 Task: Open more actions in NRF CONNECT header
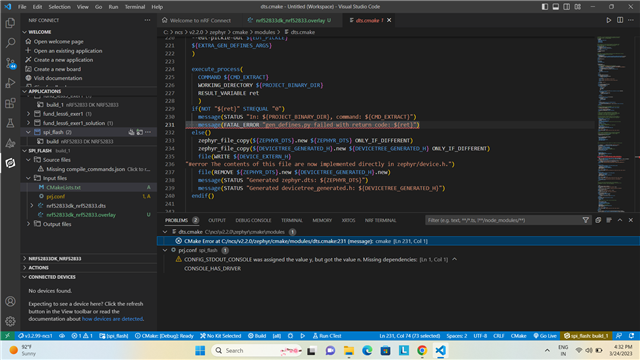[147, 20]
